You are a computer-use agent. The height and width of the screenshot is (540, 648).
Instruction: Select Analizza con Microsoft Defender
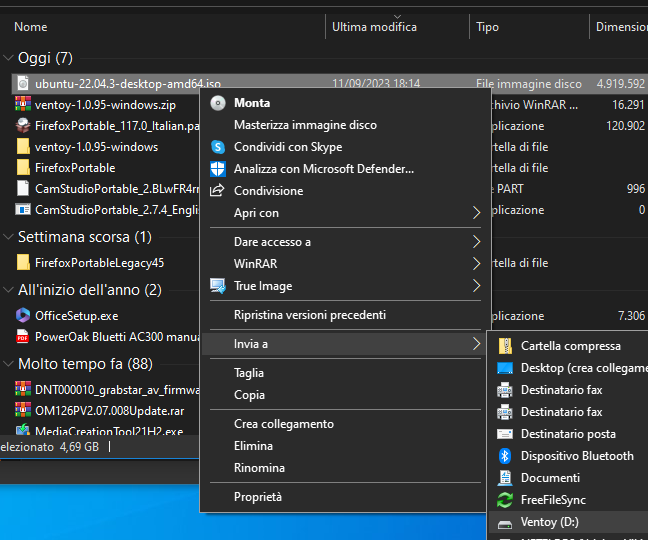[x=343, y=169]
